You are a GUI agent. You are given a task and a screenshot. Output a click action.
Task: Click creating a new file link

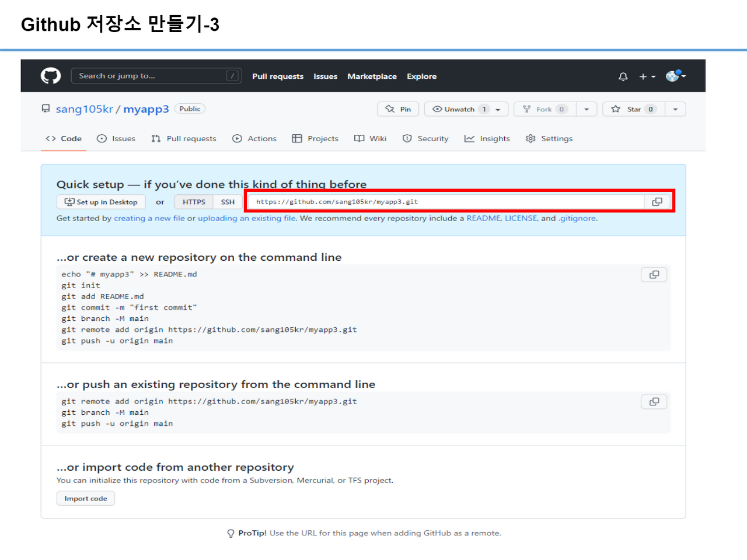click(x=149, y=218)
